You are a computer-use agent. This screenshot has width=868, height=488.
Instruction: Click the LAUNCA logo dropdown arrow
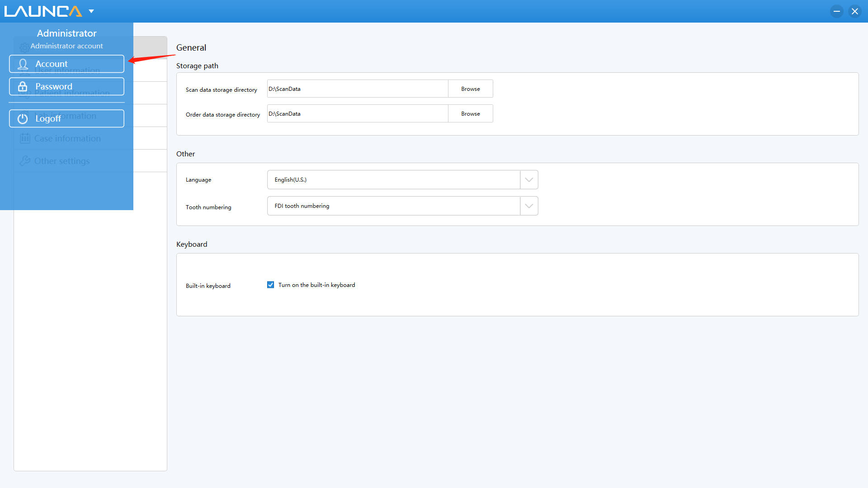click(92, 11)
